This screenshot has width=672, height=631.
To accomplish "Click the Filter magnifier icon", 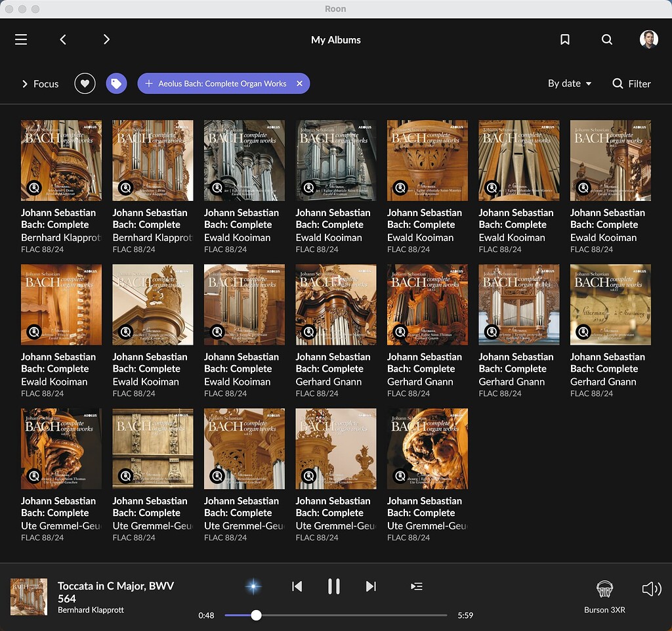I will pyautogui.click(x=618, y=83).
